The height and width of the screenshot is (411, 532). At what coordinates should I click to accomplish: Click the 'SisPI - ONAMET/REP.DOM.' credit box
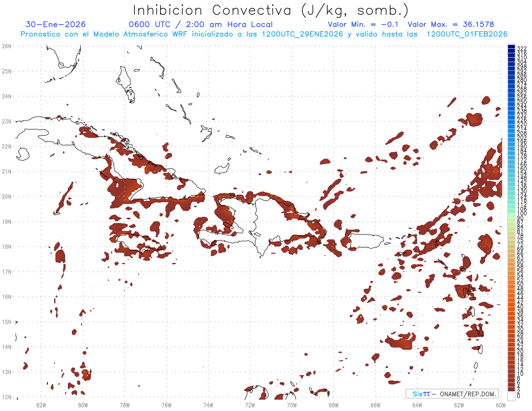[x=452, y=394]
